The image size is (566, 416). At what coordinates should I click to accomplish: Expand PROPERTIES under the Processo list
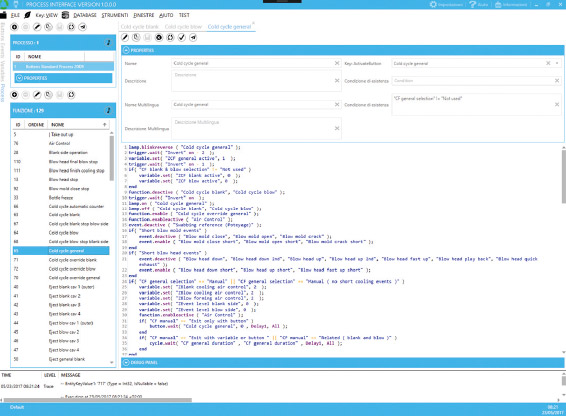point(19,78)
